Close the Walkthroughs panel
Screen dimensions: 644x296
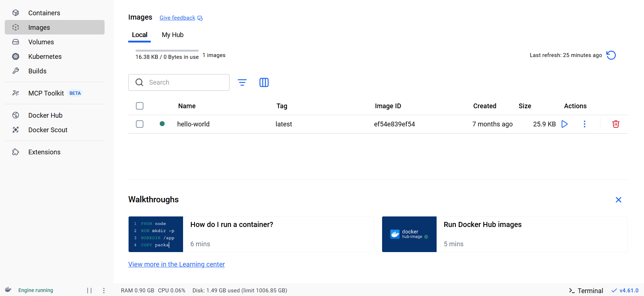619,200
